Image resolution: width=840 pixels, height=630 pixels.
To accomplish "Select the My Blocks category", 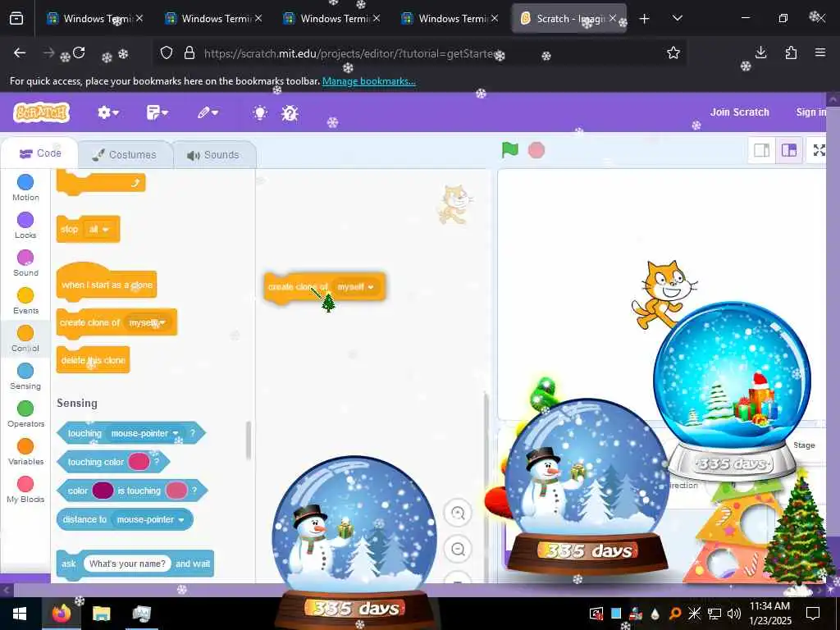I will coord(25,490).
